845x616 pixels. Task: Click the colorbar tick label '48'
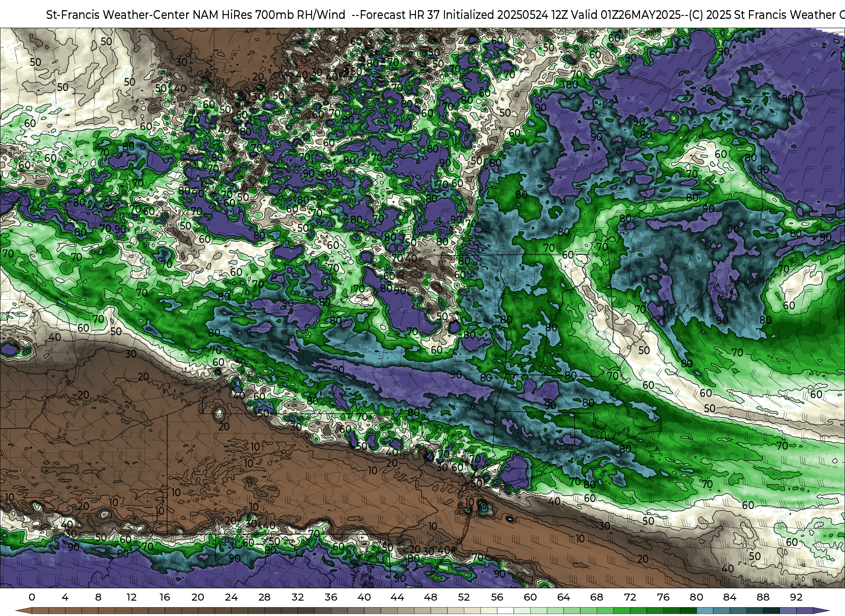pos(431,597)
